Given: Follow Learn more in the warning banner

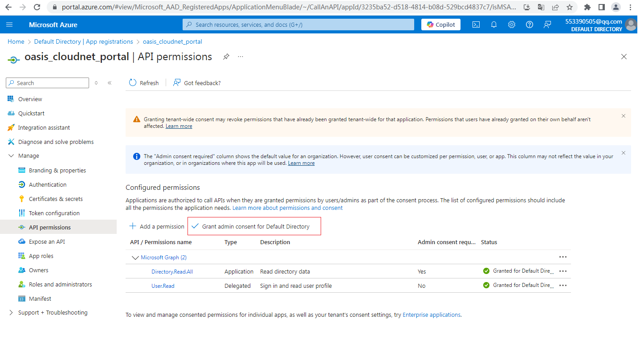Looking at the screenshot, I should pyautogui.click(x=179, y=126).
